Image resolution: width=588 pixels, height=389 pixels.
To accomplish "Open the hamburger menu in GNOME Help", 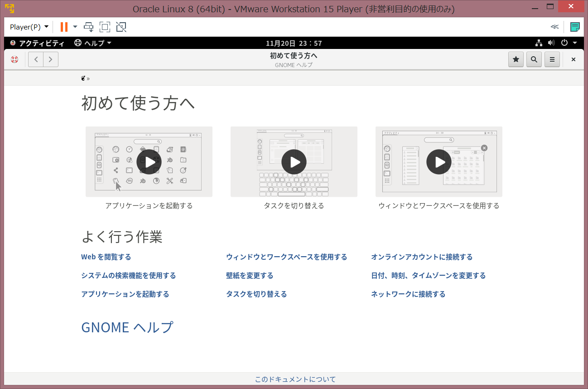I will [552, 59].
